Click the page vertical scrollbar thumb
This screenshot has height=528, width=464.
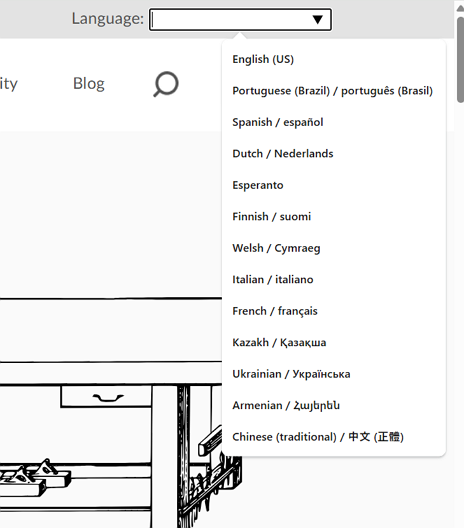(460, 59)
